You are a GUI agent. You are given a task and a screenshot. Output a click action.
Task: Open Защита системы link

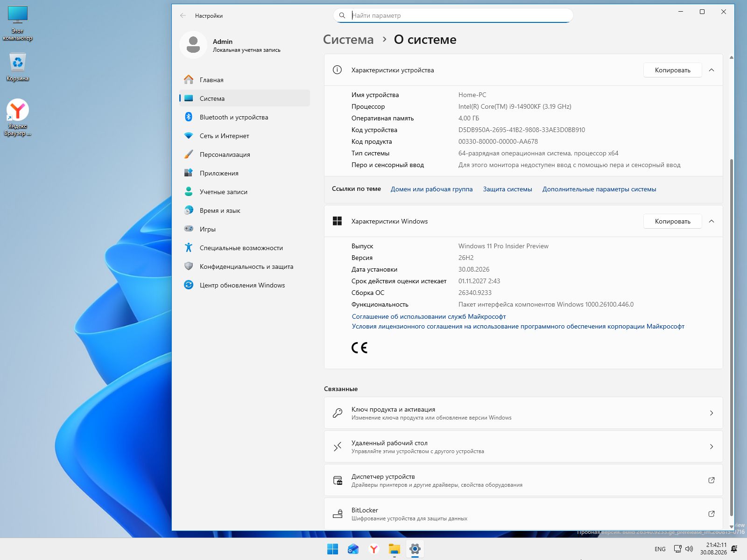(507, 189)
